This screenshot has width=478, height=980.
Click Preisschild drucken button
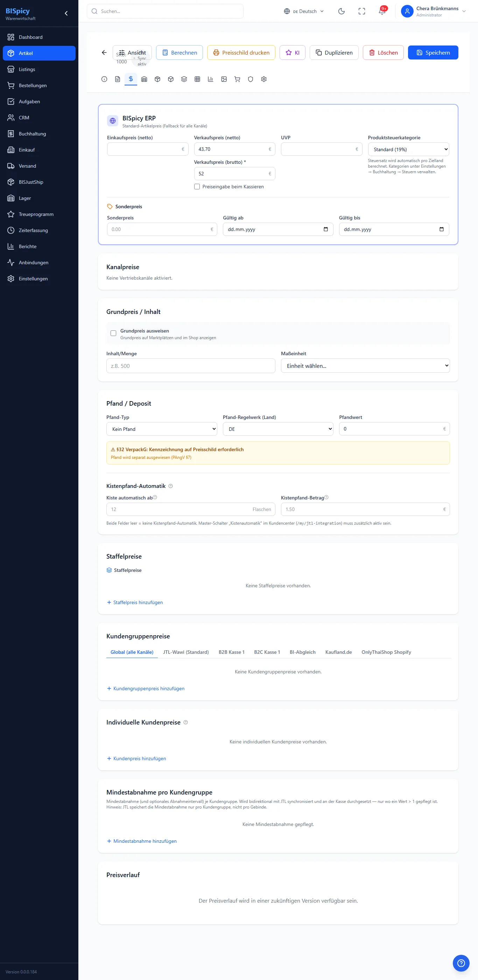(241, 52)
